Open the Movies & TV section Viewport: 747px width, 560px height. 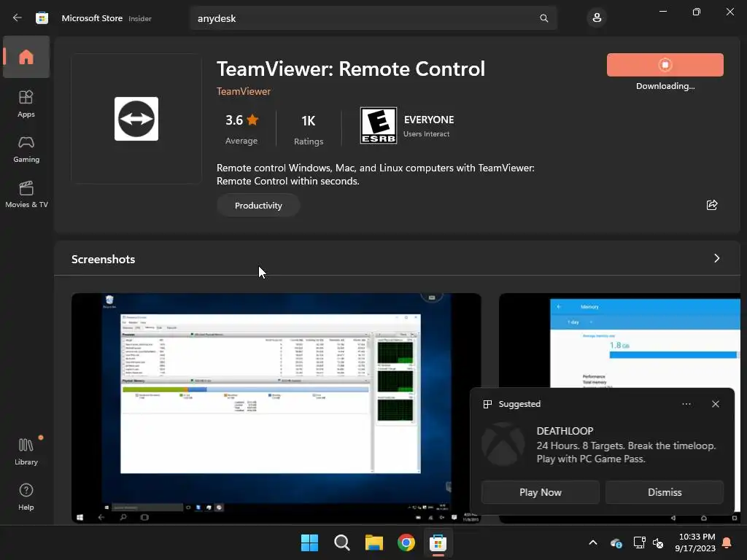click(x=26, y=194)
